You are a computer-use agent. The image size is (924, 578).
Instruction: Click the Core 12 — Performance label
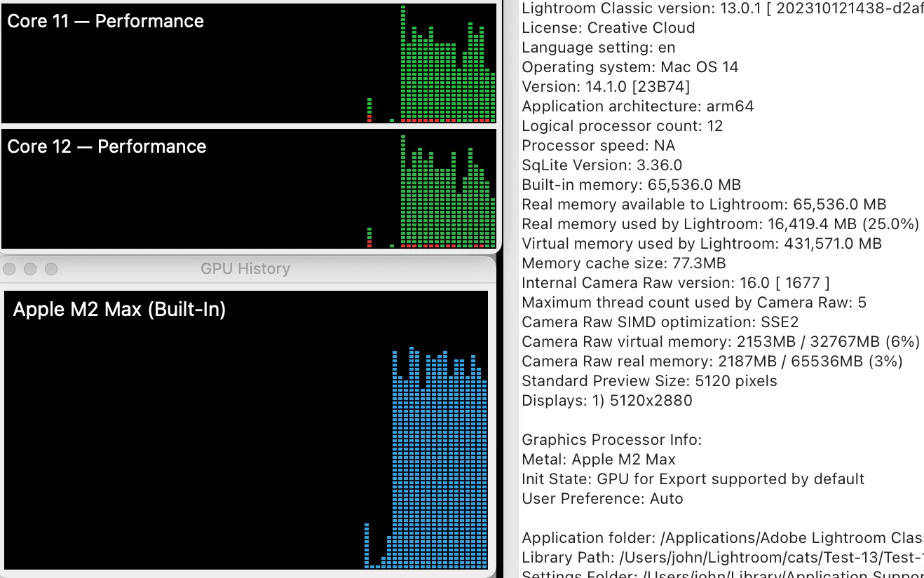click(107, 146)
